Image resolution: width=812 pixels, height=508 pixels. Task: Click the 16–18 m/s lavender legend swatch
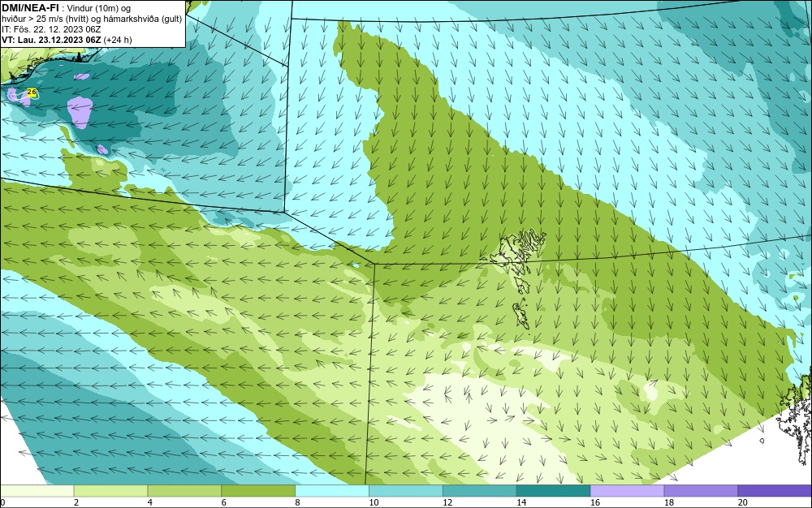627,490
